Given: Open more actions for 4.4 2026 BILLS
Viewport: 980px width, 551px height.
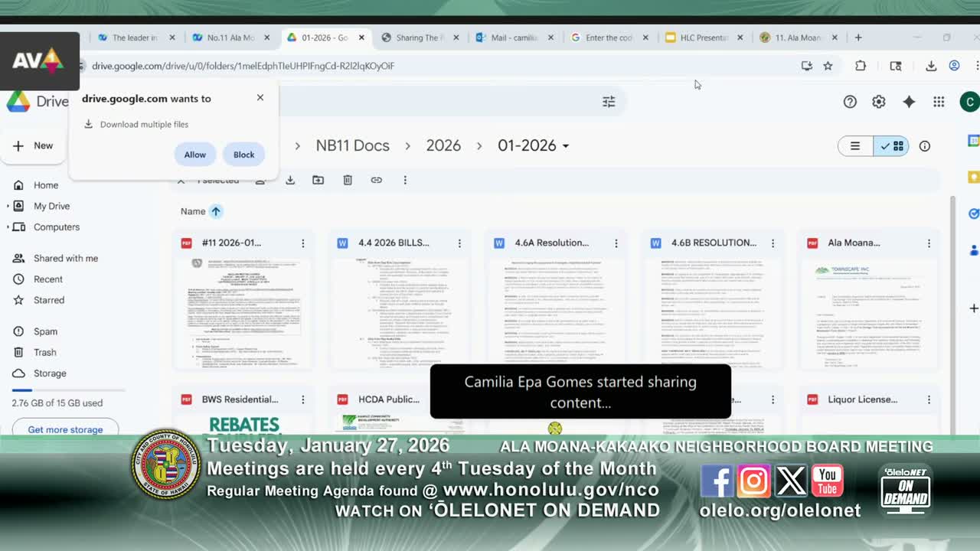Looking at the screenshot, I should click(459, 243).
